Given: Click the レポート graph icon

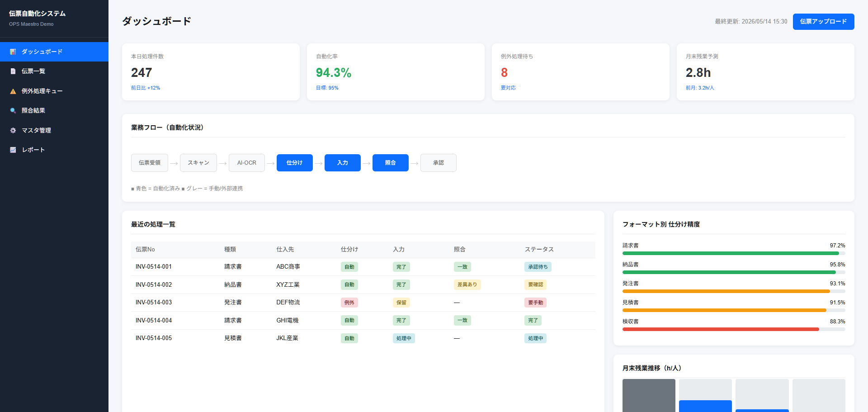Looking at the screenshot, I should click(13, 150).
